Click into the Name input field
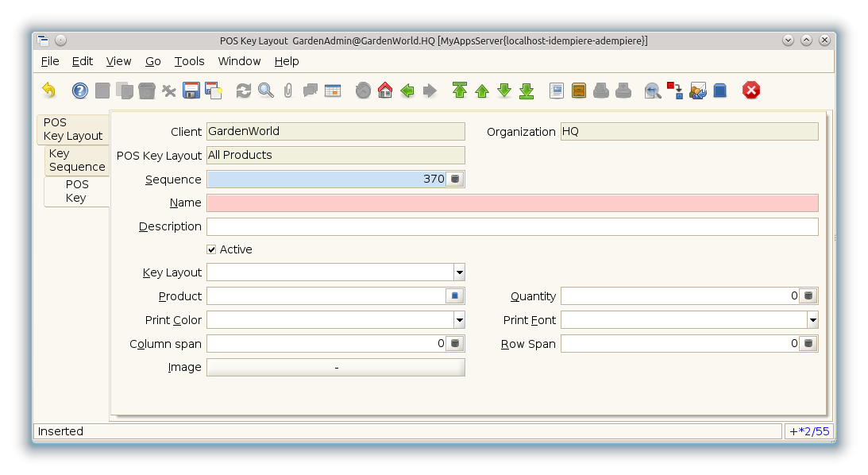Viewport: 868px width, 475px height. pyautogui.click(x=512, y=203)
